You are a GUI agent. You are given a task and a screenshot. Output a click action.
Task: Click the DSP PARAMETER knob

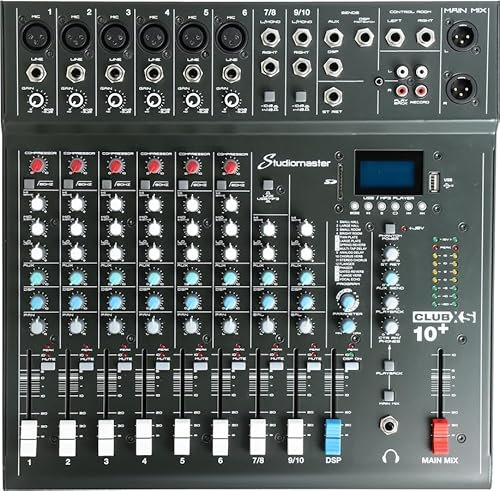point(348,326)
